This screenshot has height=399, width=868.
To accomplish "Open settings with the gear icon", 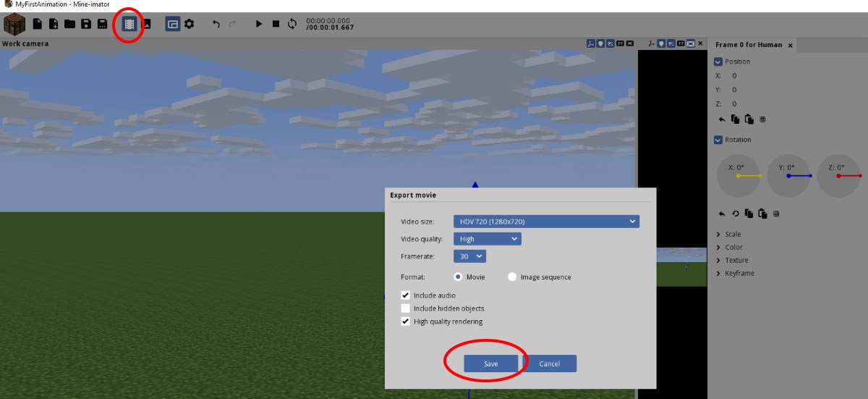I will point(189,24).
